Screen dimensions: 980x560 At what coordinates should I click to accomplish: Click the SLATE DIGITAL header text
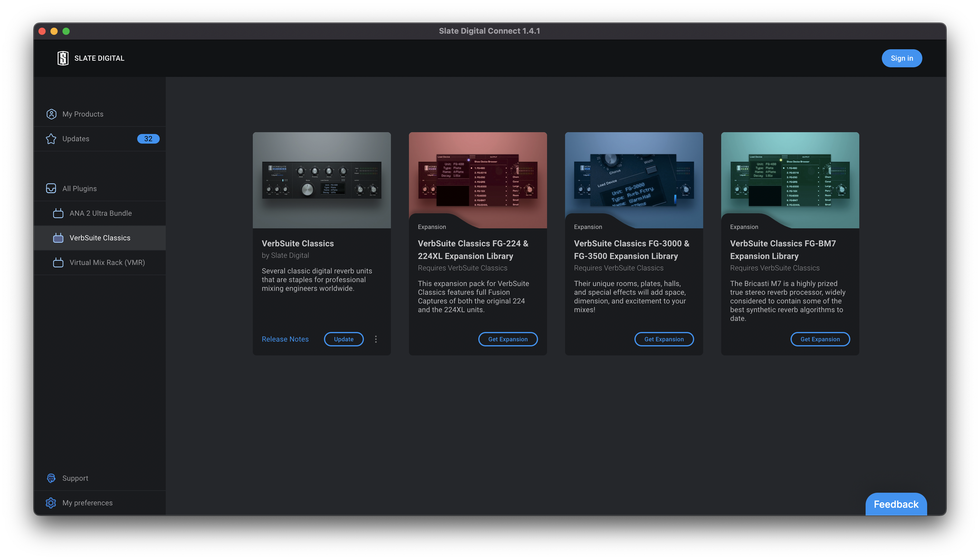point(99,58)
